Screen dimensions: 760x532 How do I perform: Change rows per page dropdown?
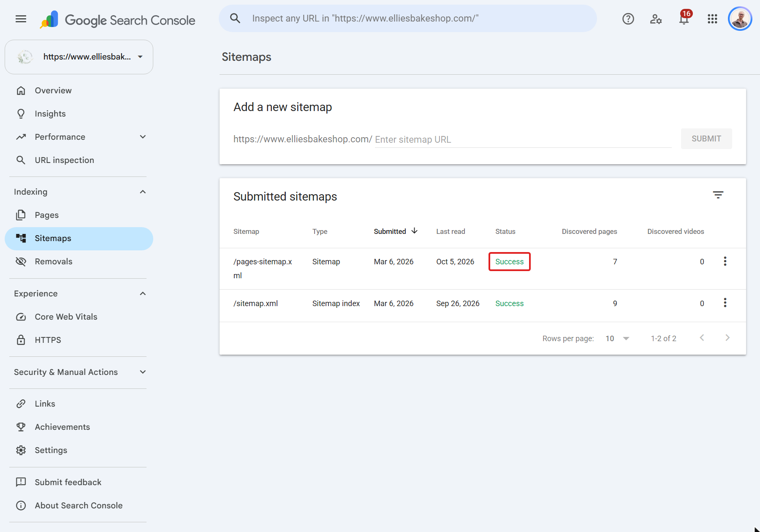tap(617, 339)
